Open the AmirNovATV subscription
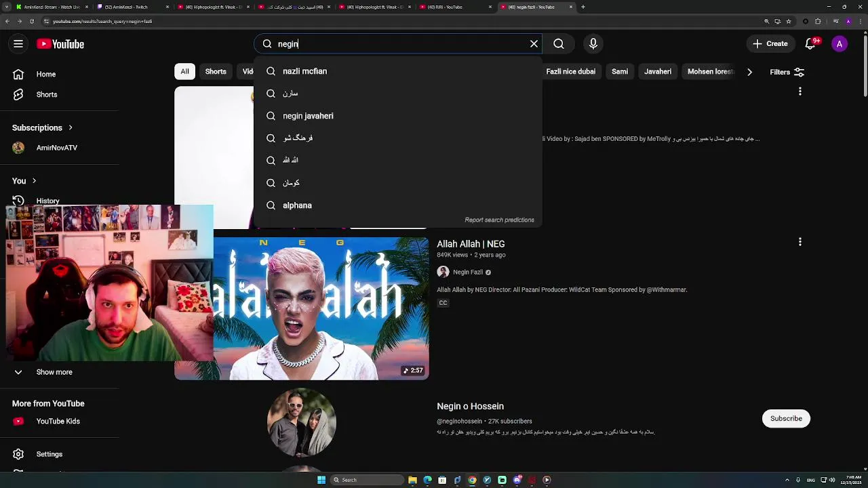This screenshot has height=488, width=868. click(x=56, y=148)
